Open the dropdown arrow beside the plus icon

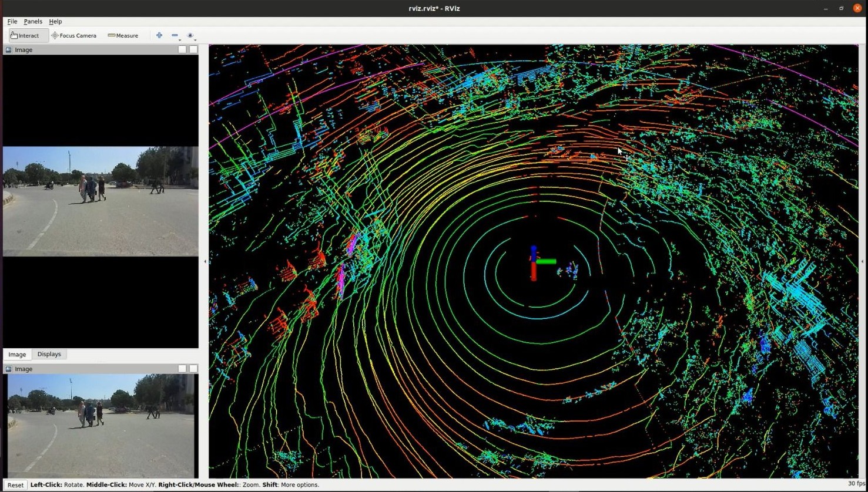(166, 40)
